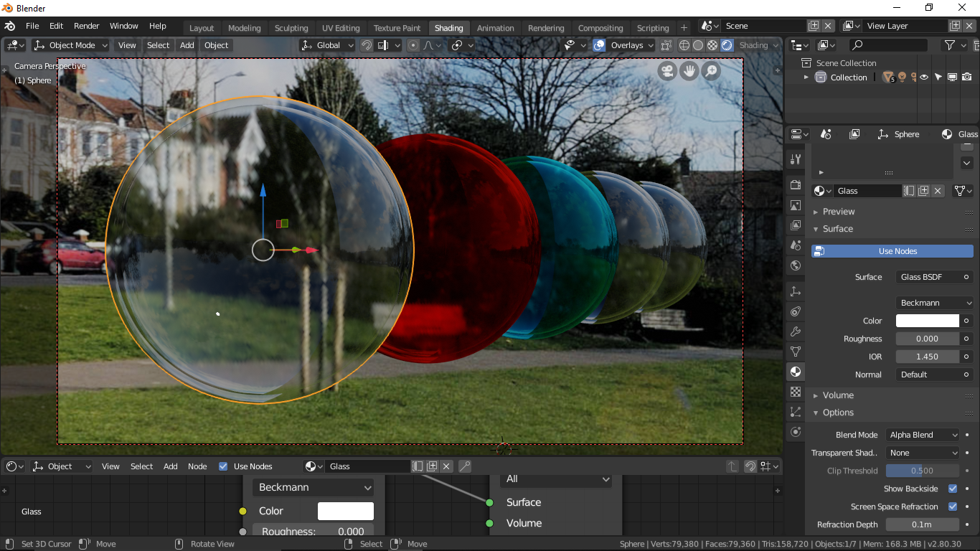The height and width of the screenshot is (551, 980).
Task: Toggle the Overlays display icon
Action: coord(600,45)
